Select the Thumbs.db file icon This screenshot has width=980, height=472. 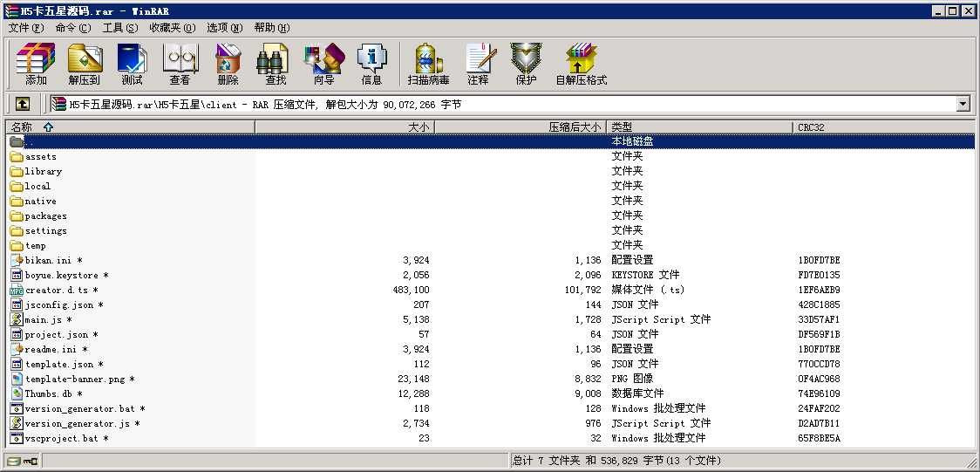pos(17,393)
